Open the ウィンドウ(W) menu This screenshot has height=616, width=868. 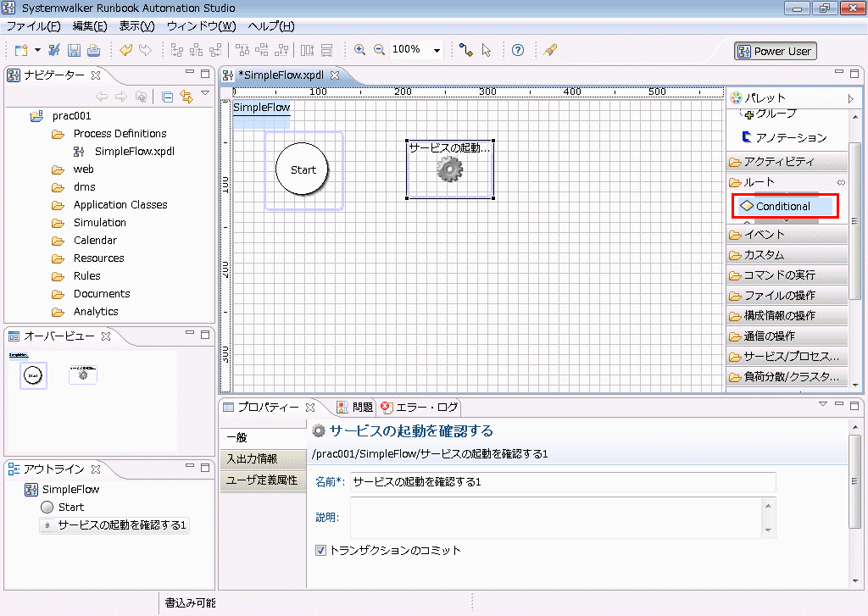coord(201,26)
